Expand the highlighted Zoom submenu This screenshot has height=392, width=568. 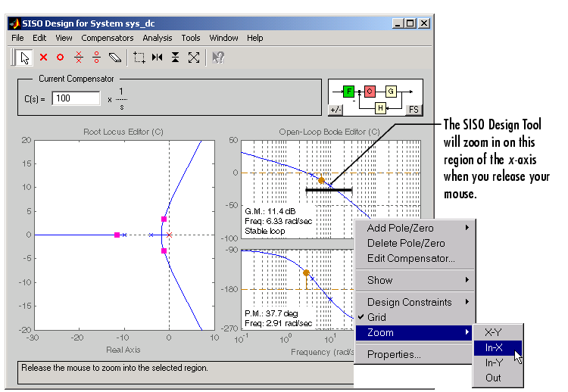[x=415, y=333]
